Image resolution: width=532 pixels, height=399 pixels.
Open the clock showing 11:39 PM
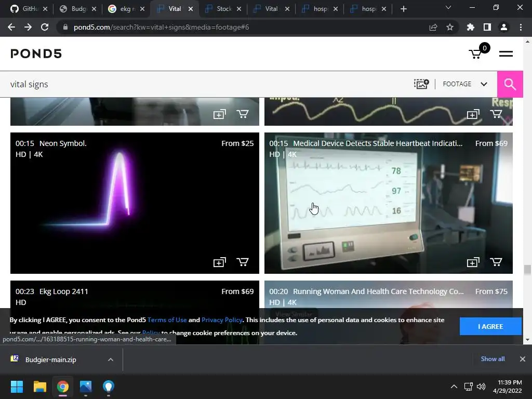(x=507, y=387)
